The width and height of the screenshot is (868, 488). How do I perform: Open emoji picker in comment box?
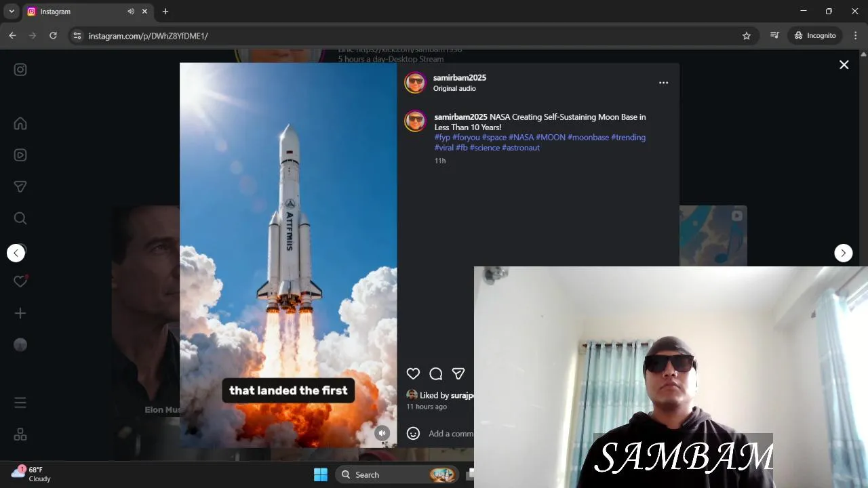[x=413, y=434]
